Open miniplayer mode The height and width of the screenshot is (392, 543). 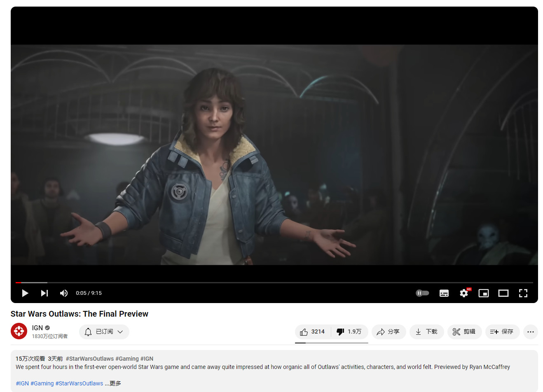point(484,293)
